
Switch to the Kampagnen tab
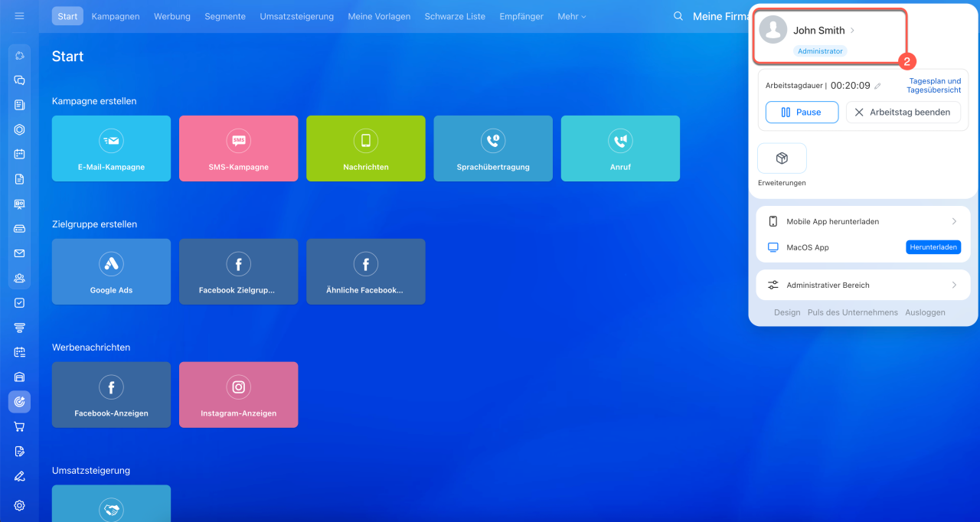pos(116,16)
